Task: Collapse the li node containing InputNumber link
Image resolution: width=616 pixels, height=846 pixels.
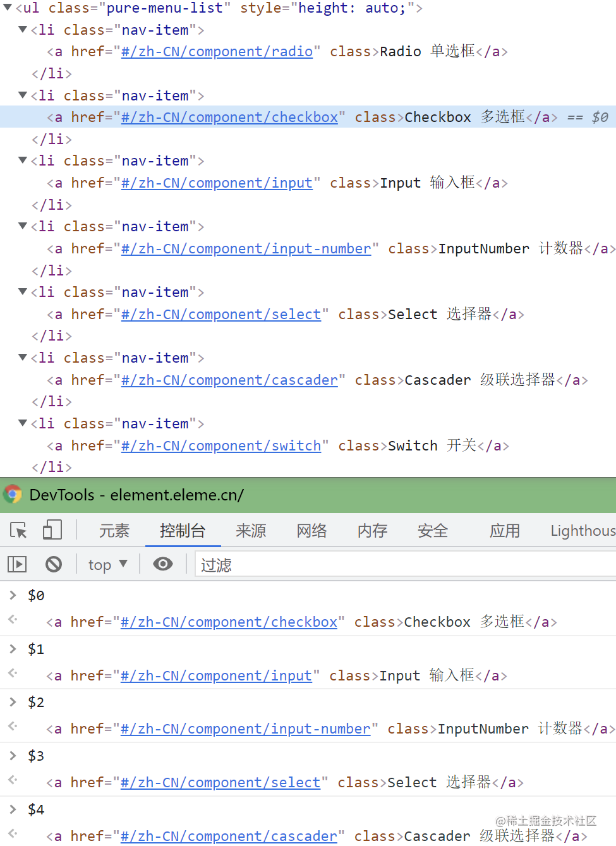Action: tap(23, 226)
